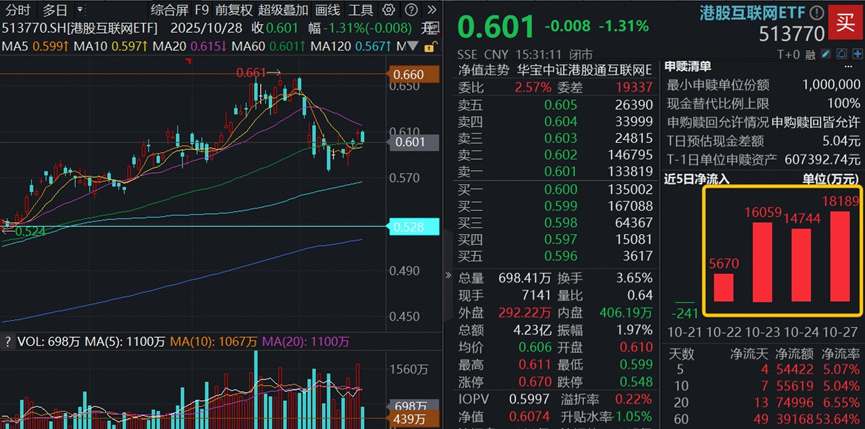
Task: Select the 买二 bid row at 0.599
Action: 555,206
